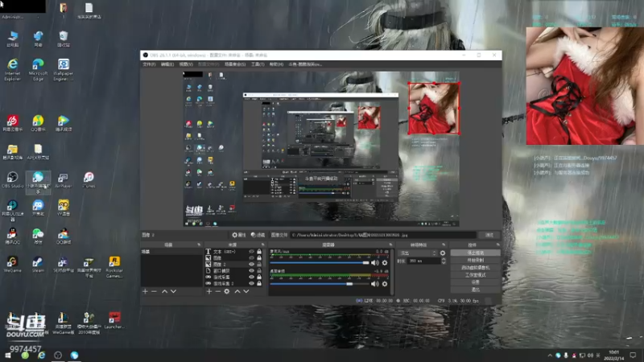
Task: Open the Help menu in OBS
Action: pos(276,64)
